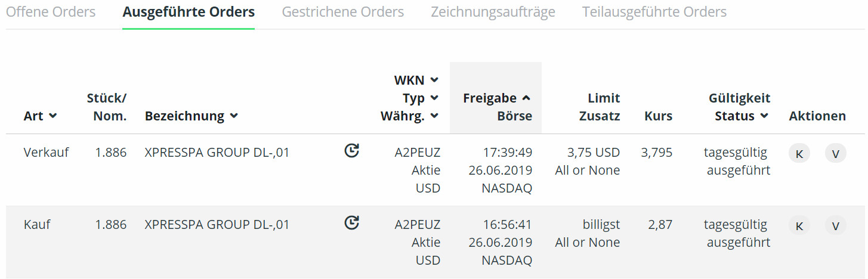Sort orders by Typ chevron
Viewport: 868px width, 279px height.
click(x=434, y=98)
